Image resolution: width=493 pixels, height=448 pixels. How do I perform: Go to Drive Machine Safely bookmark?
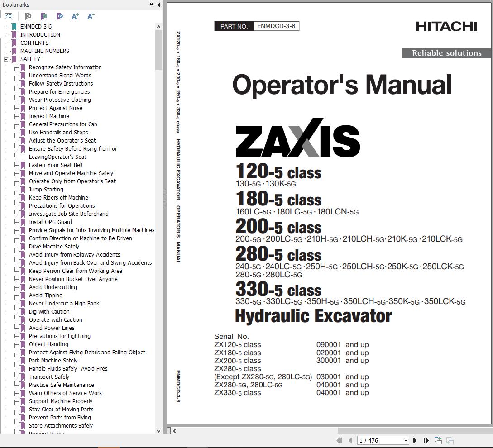click(x=54, y=247)
